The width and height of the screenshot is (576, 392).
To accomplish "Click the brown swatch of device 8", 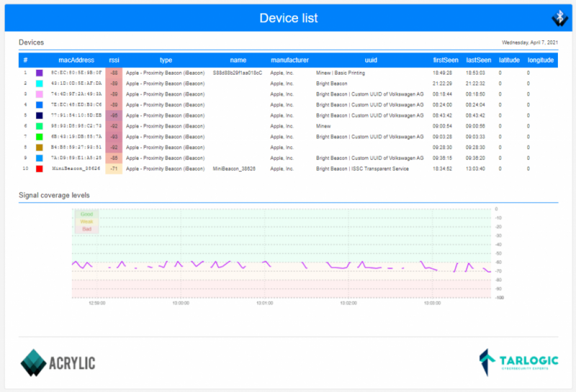I will [x=40, y=147].
